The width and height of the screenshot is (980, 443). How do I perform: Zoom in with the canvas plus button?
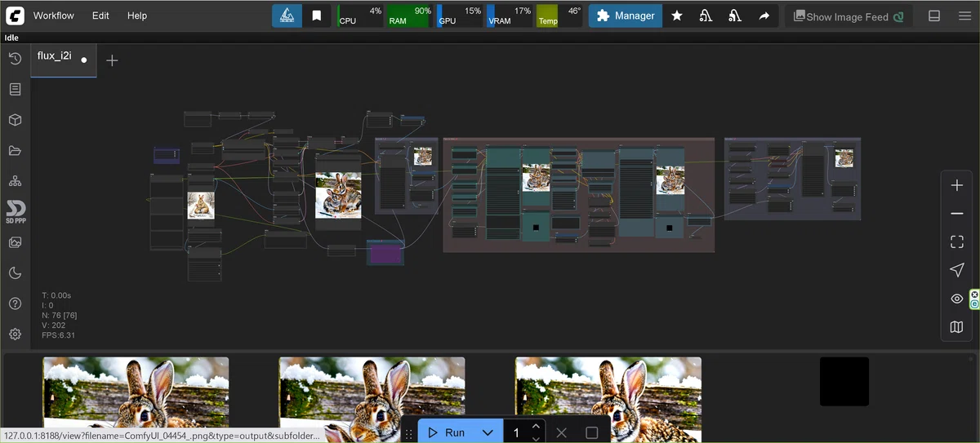957,185
